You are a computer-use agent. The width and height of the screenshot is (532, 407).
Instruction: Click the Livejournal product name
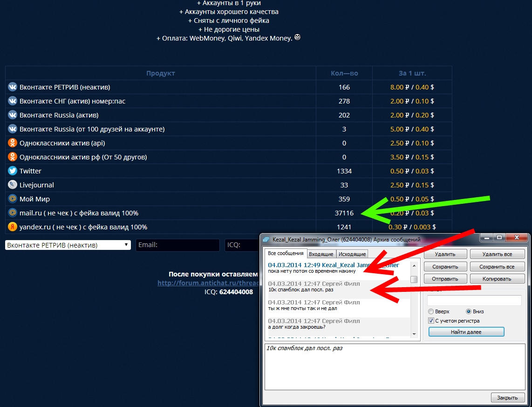[37, 185]
